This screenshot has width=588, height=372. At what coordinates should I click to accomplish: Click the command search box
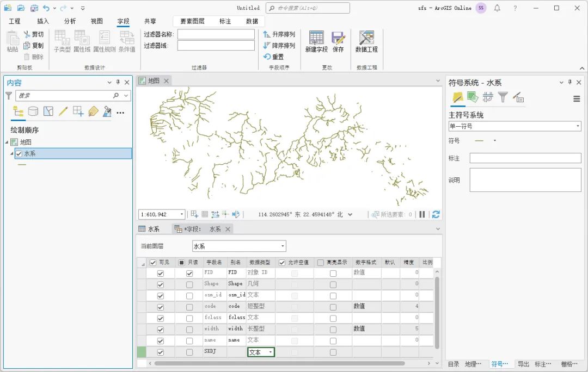[308, 8]
